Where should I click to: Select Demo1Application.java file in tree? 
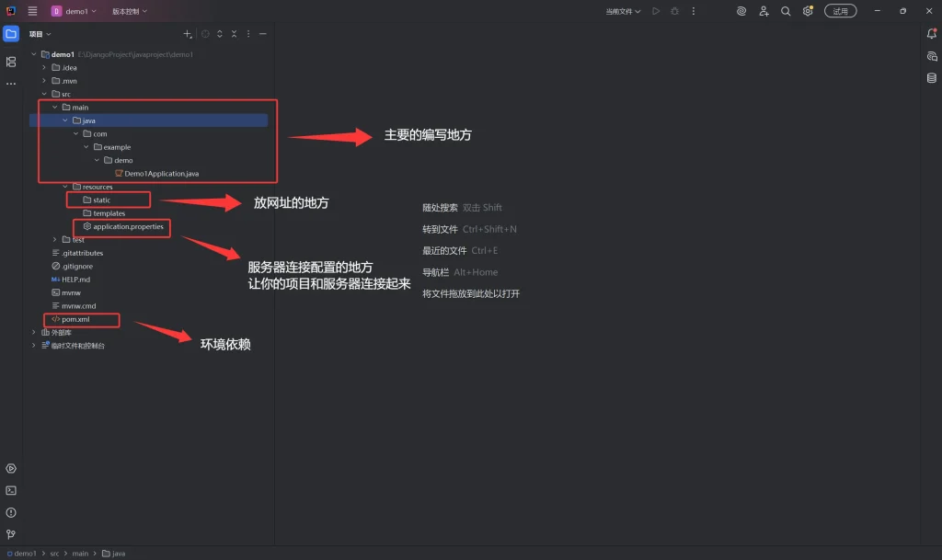point(161,173)
